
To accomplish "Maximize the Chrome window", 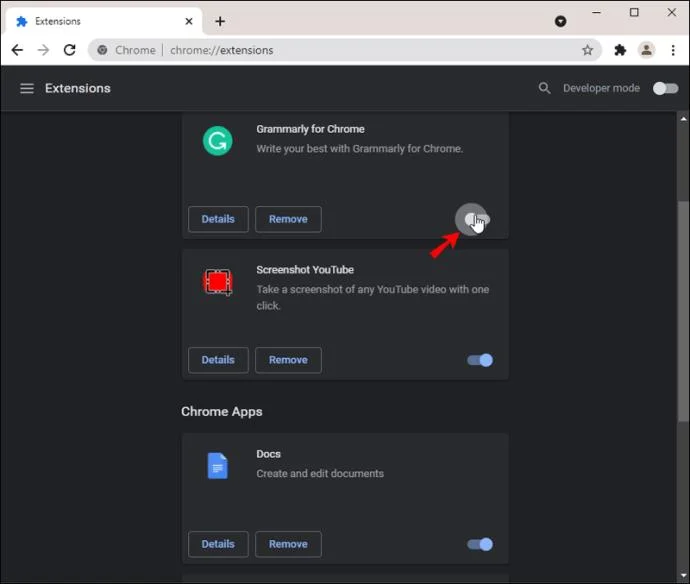I will 634,12.
